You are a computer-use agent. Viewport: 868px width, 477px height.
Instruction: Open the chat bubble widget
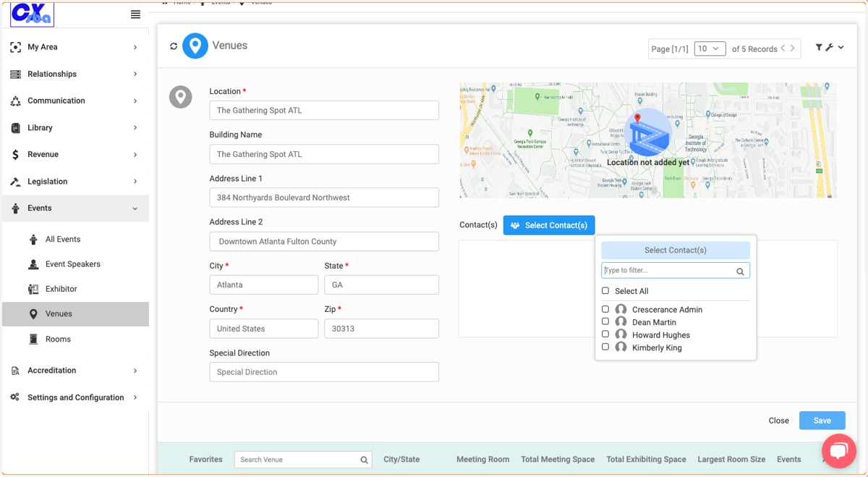[838, 451]
